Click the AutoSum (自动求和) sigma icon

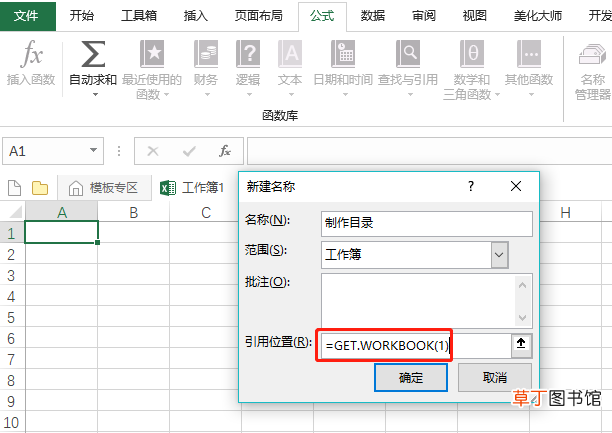pos(93,54)
